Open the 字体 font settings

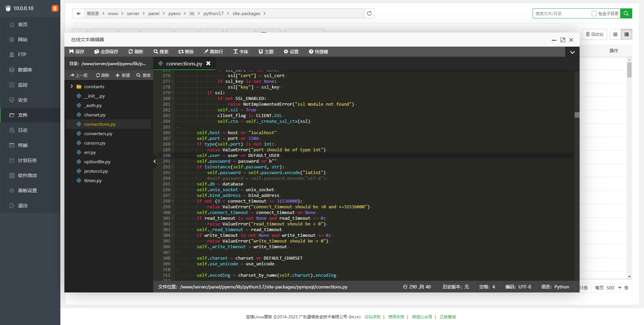(241, 52)
